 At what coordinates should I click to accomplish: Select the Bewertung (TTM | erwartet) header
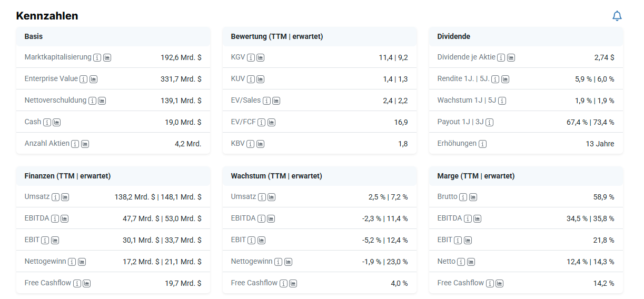pos(276,36)
